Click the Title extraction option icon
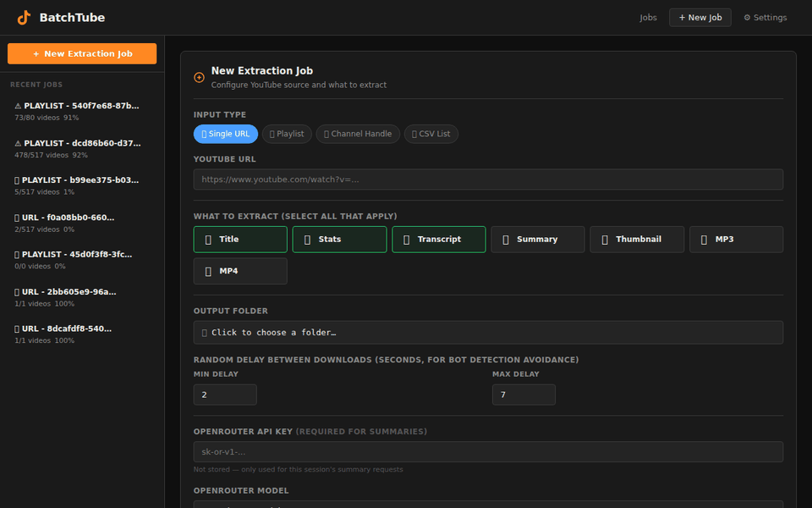This screenshot has height=508, width=812. pos(206,240)
